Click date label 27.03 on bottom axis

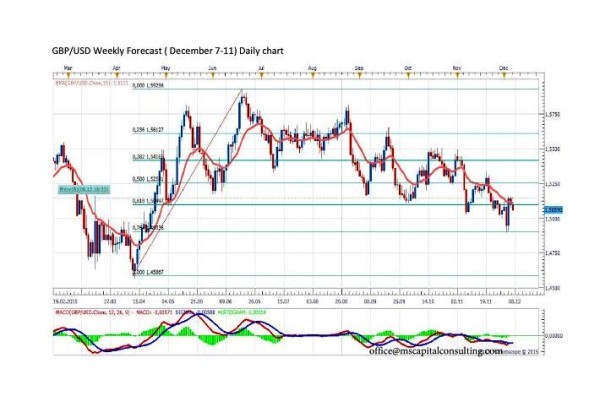tap(110, 302)
